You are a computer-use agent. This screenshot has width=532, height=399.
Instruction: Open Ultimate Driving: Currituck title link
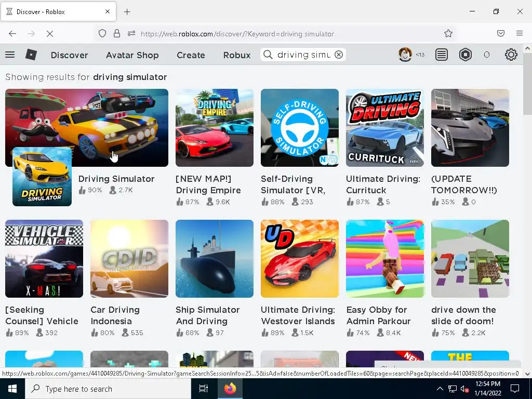point(383,184)
